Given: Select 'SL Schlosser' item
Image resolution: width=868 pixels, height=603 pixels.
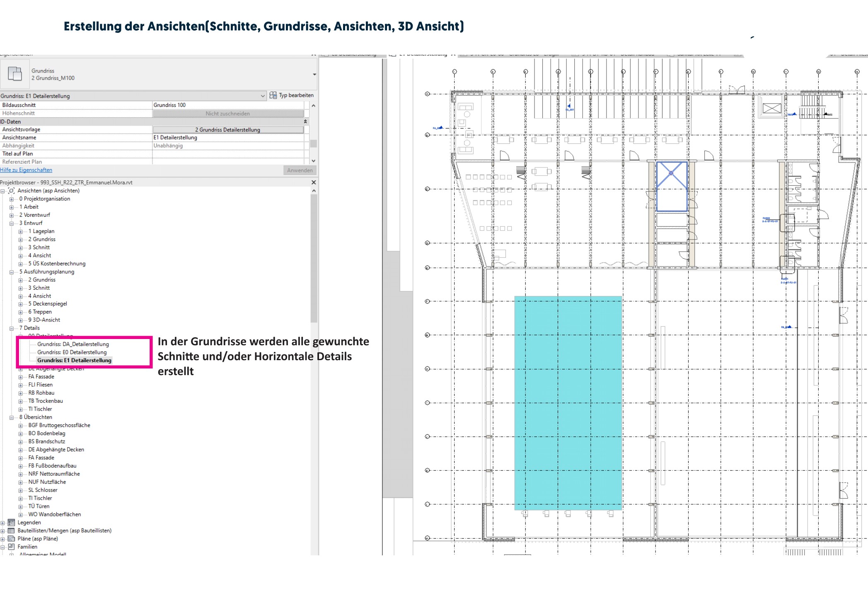Looking at the screenshot, I should pyautogui.click(x=43, y=490).
